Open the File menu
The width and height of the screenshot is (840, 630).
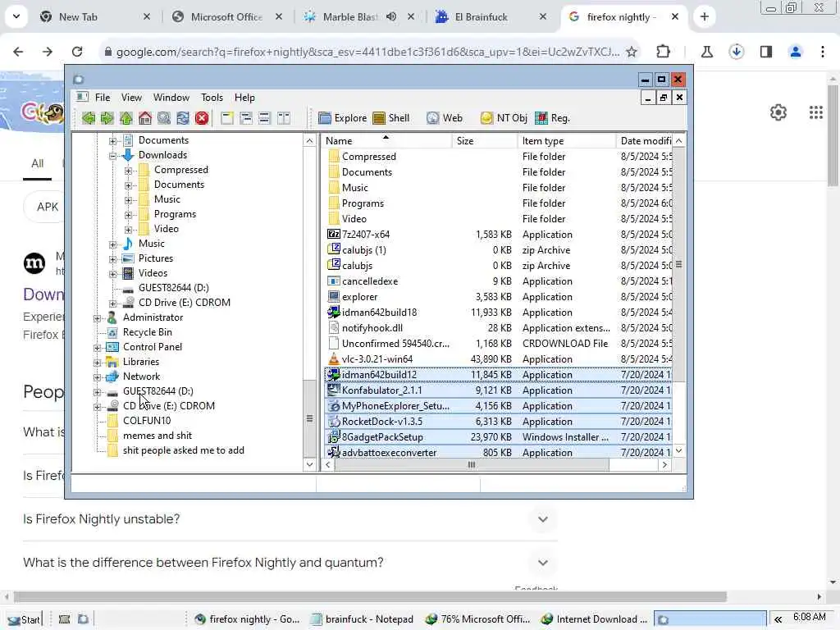pos(103,98)
